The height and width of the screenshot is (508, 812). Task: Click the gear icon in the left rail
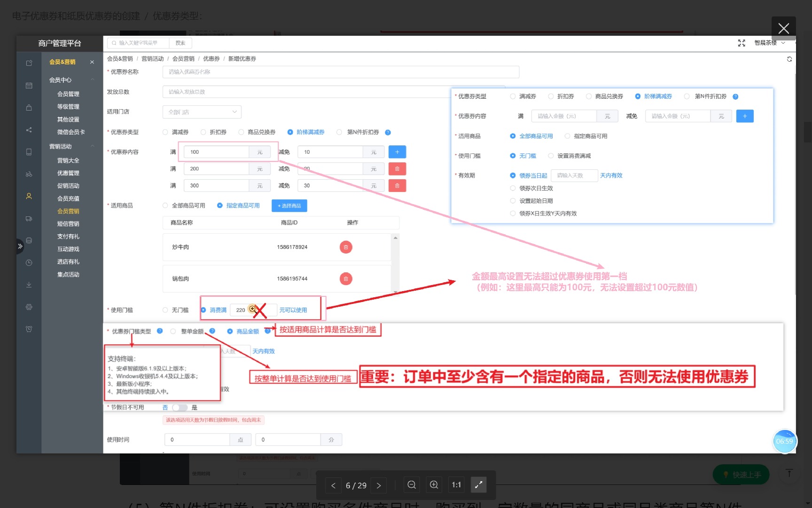point(29,307)
